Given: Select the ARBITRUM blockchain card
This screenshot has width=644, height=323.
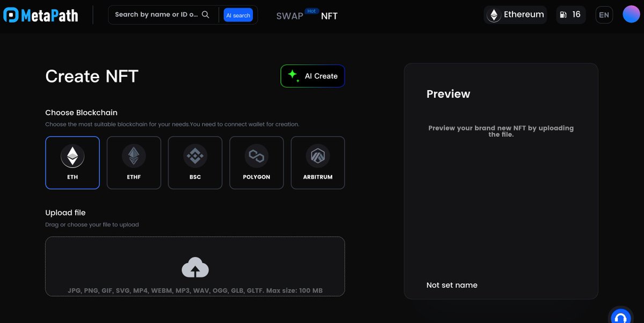Looking at the screenshot, I should point(318,163).
